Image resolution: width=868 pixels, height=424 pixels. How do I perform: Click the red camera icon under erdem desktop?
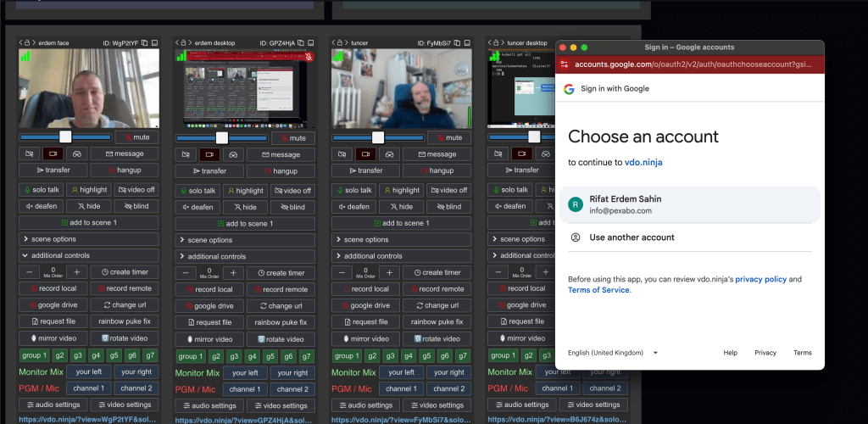(209, 154)
